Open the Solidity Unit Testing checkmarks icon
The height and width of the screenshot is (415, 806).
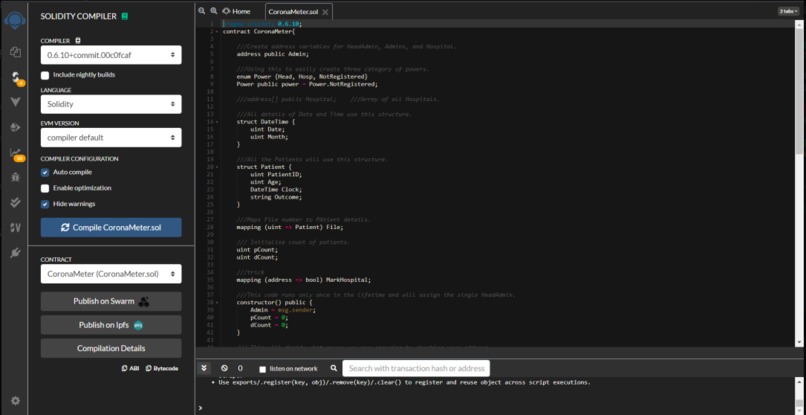click(15, 202)
